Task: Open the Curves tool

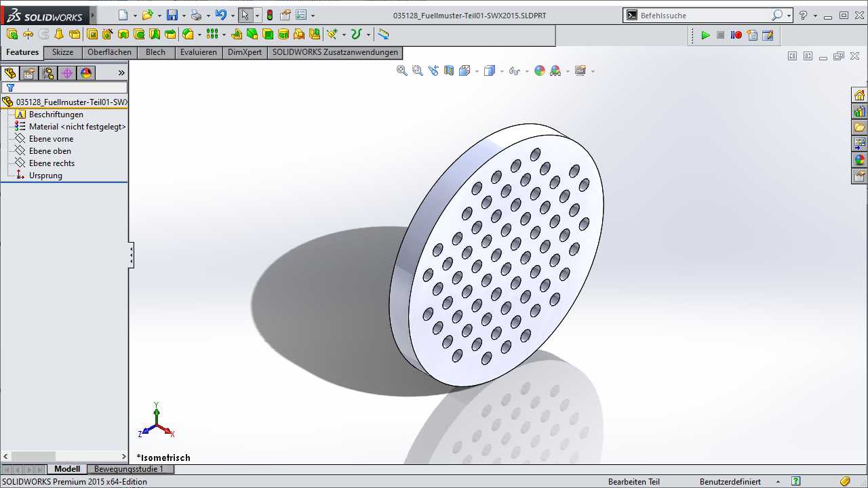Action: (x=356, y=34)
